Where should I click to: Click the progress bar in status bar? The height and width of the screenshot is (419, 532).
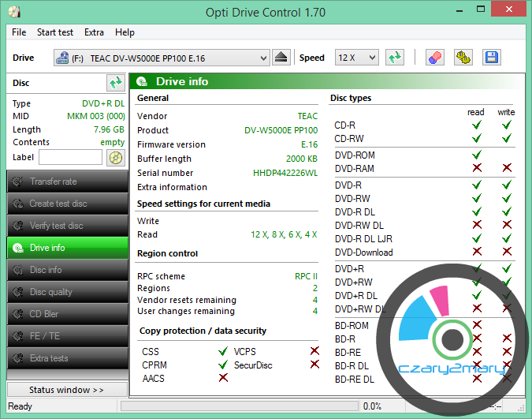tap(236, 406)
